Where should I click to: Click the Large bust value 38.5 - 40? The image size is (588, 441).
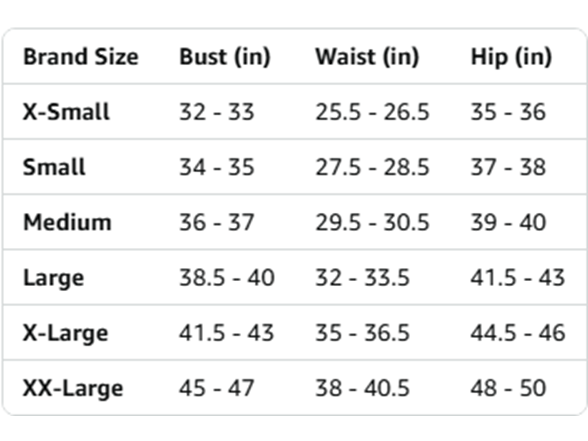click(227, 278)
